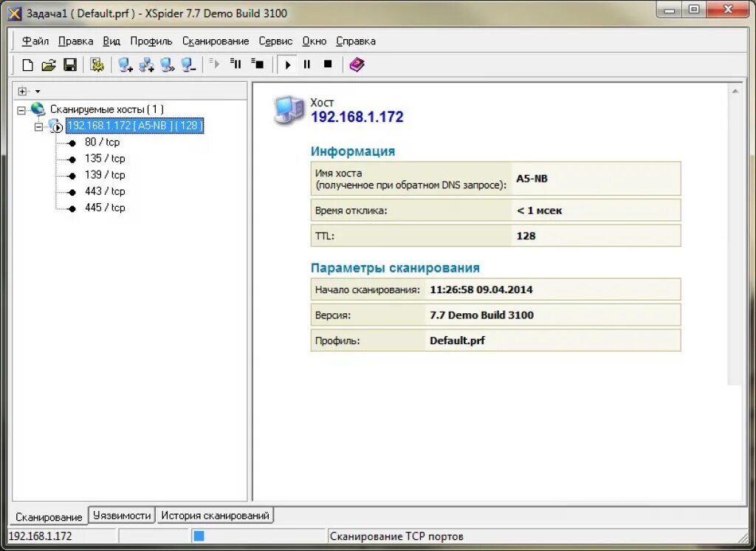The height and width of the screenshot is (551, 756).
Task: Minimize the XSpider window
Action: (x=670, y=10)
